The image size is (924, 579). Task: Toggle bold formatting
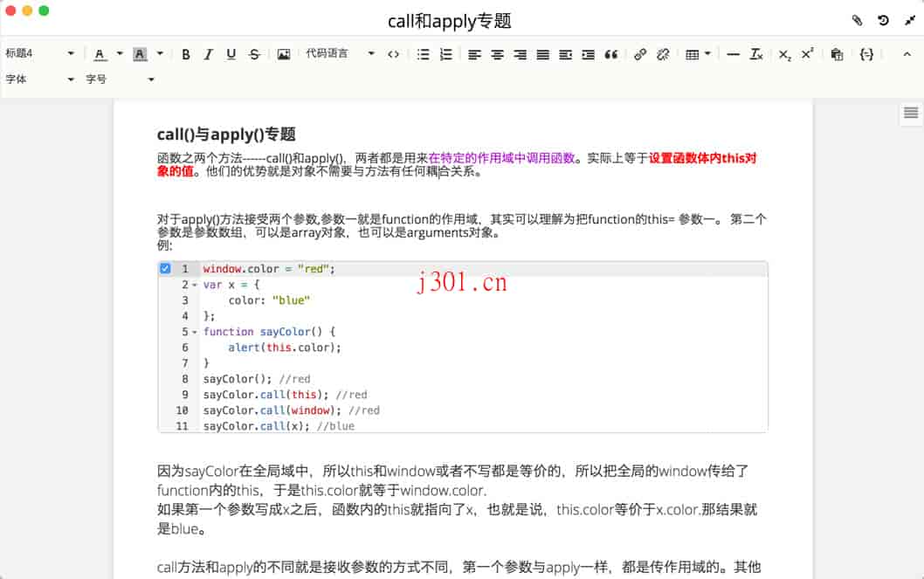(x=186, y=53)
